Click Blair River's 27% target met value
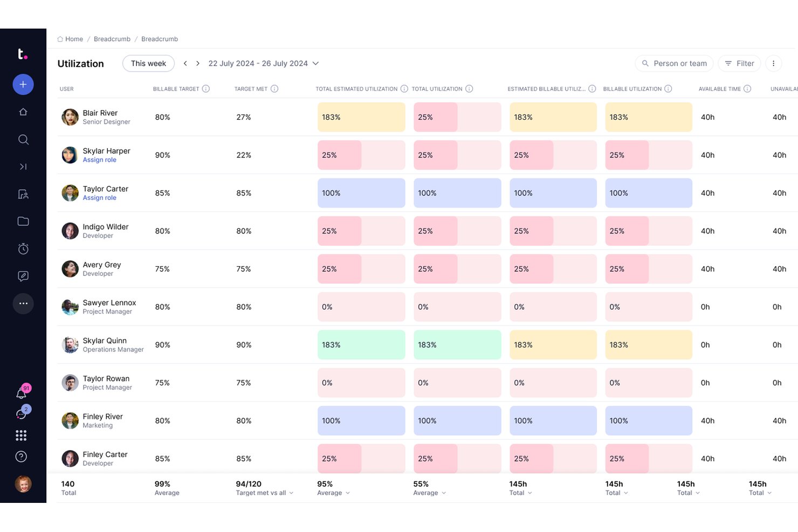The height and width of the screenshot is (532, 798). [244, 117]
